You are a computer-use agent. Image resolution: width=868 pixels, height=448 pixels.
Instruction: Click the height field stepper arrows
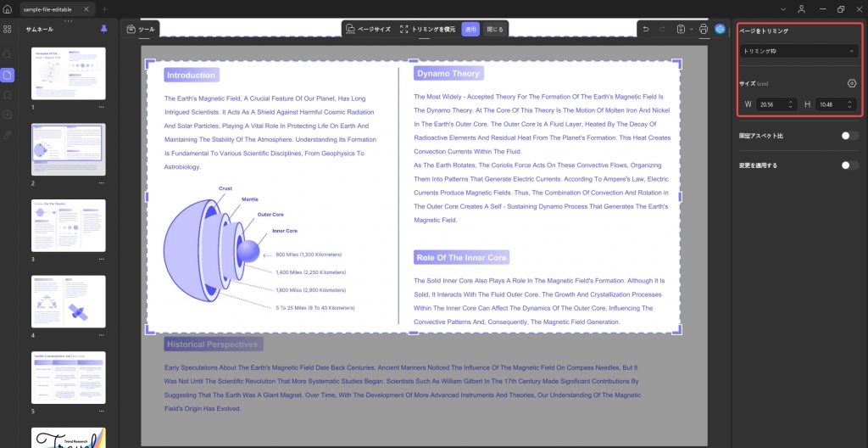pyautogui.click(x=849, y=104)
